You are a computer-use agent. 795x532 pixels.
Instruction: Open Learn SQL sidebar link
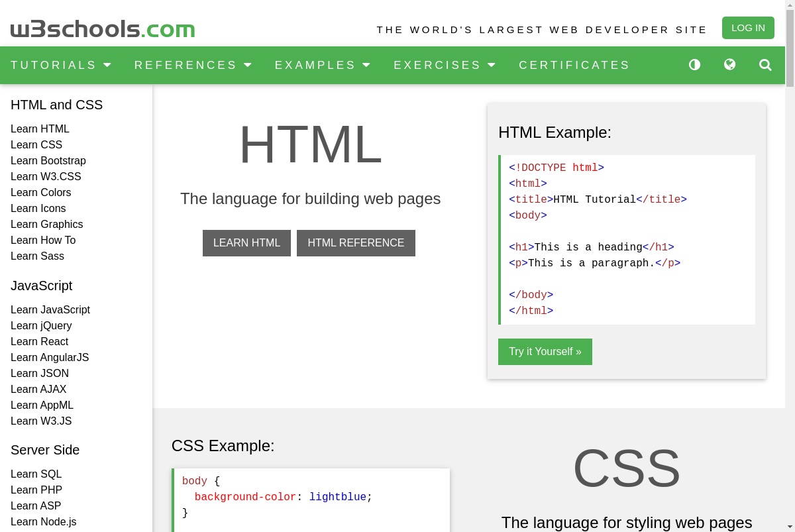(x=36, y=474)
